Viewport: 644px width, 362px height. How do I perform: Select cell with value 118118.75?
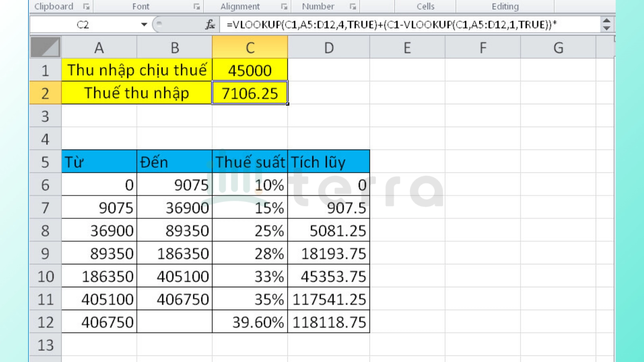[x=329, y=322]
